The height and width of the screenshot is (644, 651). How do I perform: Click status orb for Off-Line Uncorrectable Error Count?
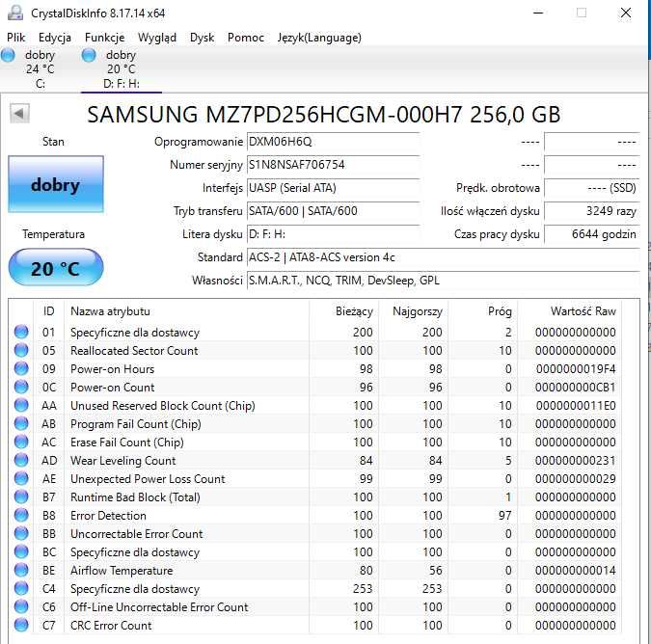(x=21, y=606)
